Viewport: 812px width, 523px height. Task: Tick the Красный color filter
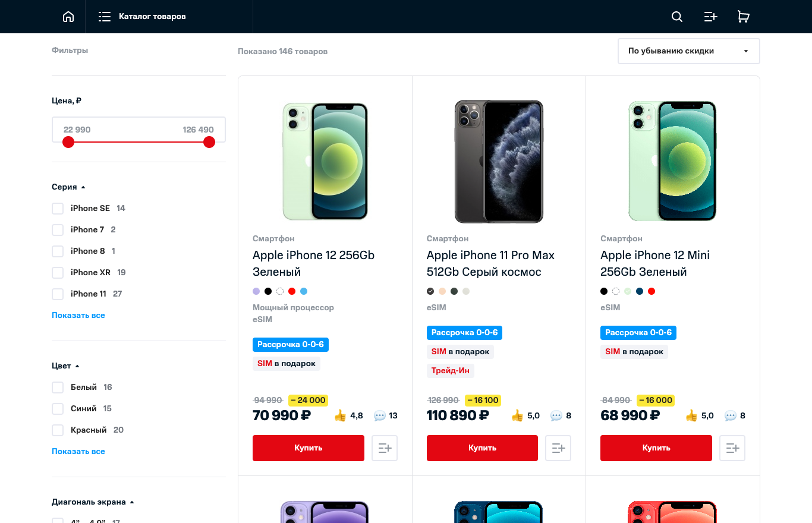[58, 430]
